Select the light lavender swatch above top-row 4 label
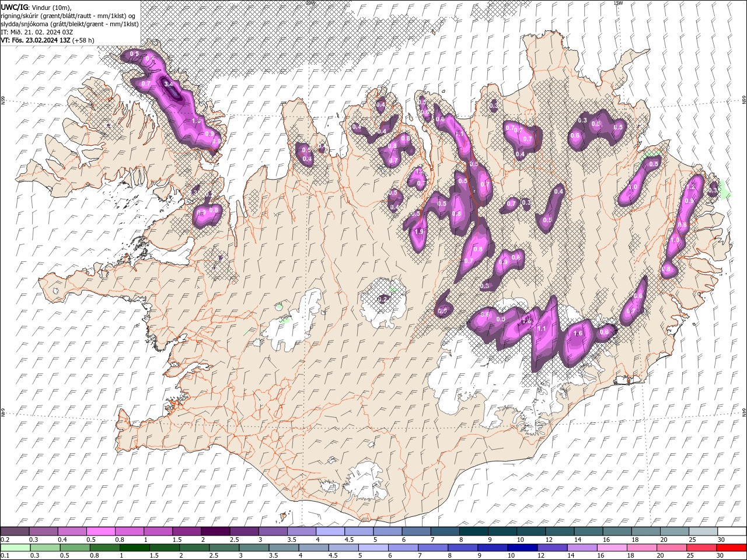Screen dimensions: 747x560 click(330, 531)
